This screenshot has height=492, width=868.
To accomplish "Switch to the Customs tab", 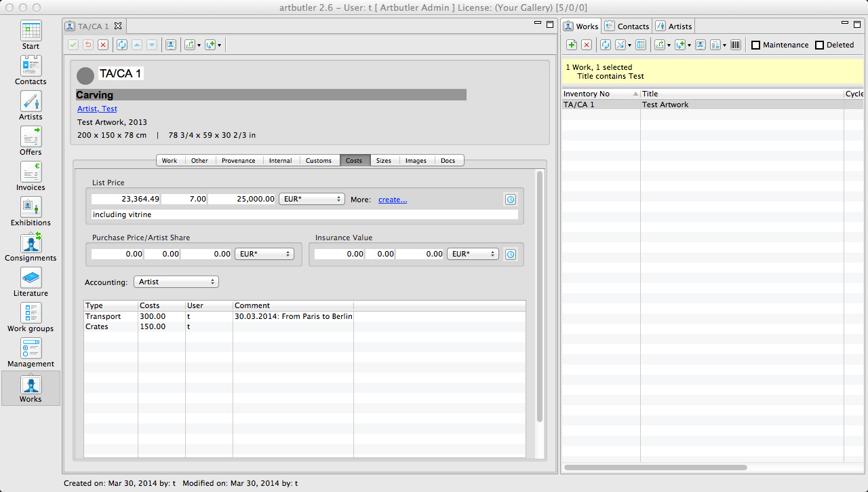I will (319, 161).
